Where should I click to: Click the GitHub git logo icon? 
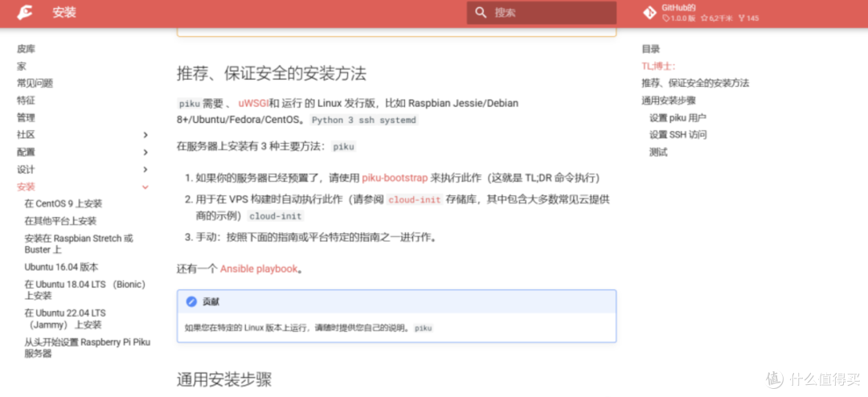[649, 13]
